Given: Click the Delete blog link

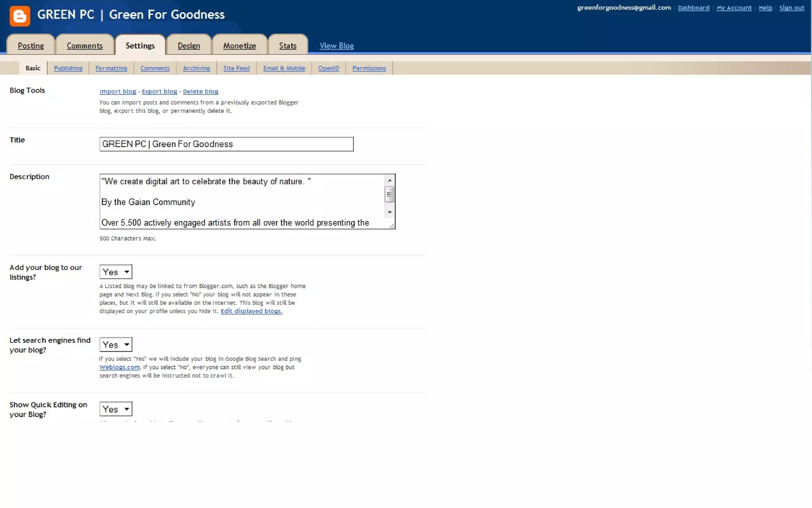Looking at the screenshot, I should point(201,91).
